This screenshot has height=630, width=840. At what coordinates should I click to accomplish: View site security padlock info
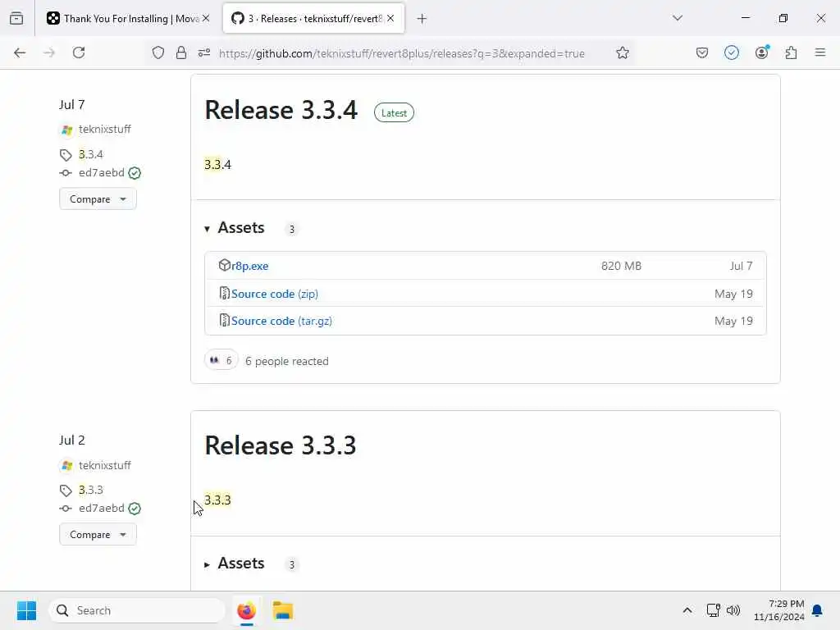click(181, 52)
